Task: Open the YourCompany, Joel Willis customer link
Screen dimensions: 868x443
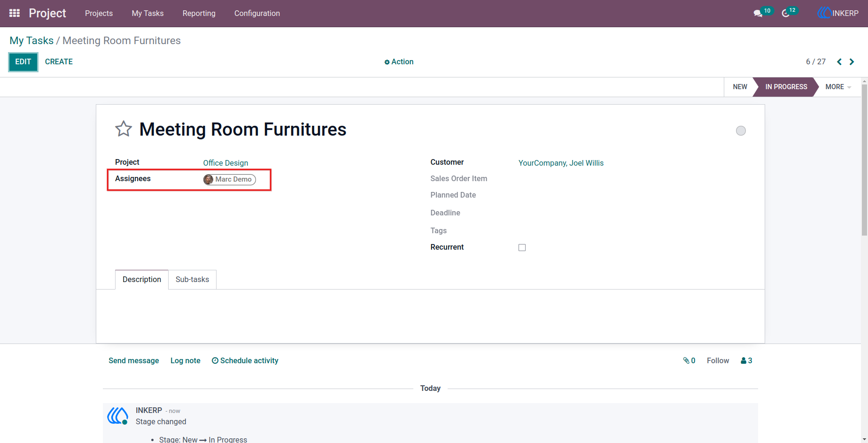Action: 561,163
